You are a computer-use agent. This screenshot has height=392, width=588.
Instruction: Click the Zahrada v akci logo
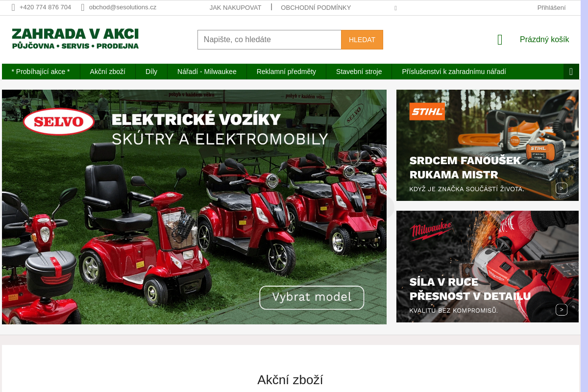(x=75, y=39)
